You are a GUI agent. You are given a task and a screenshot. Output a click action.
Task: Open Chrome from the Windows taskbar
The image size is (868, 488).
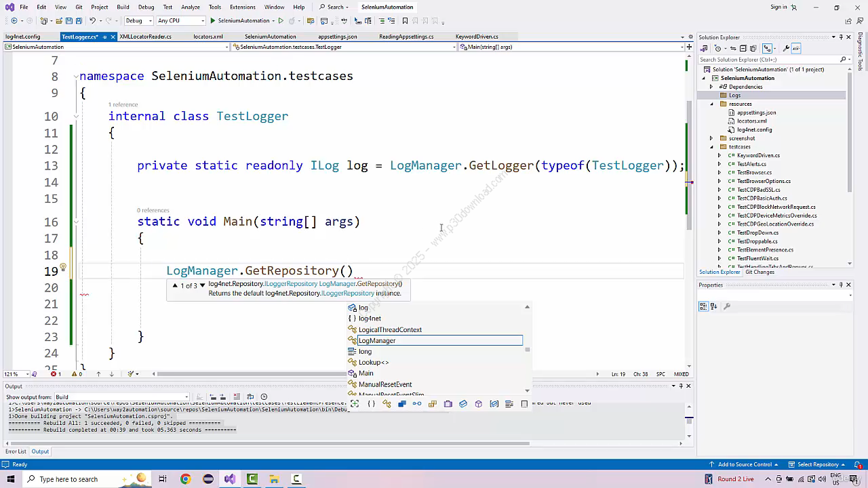coord(185,479)
